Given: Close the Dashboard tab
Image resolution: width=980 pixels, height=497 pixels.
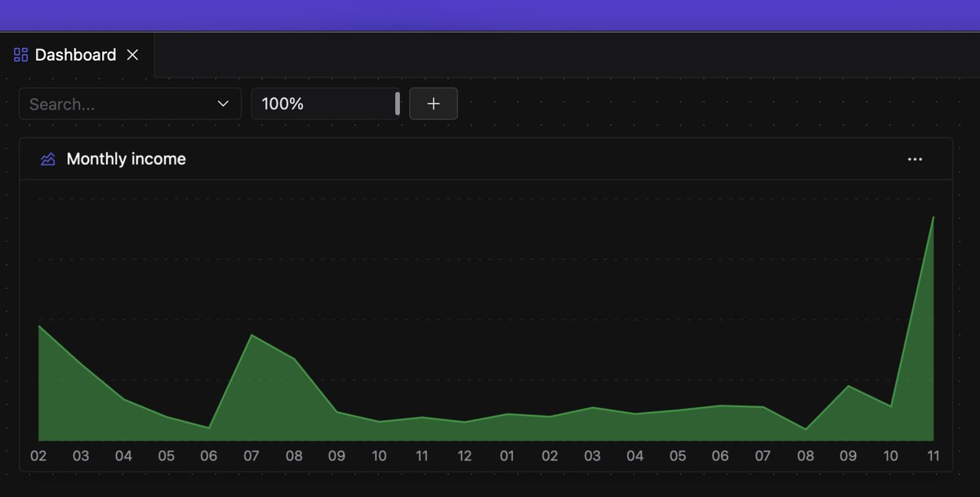Looking at the screenshot, I should tap(132, 55).
